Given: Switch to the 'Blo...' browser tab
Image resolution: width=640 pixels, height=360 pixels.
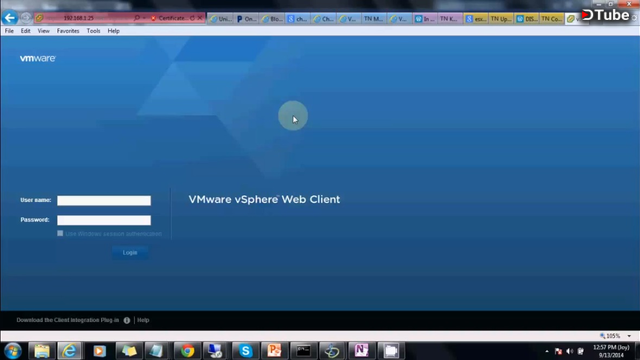Looking at the screenshot, I should pyautogui.click(x=272, y=19).
